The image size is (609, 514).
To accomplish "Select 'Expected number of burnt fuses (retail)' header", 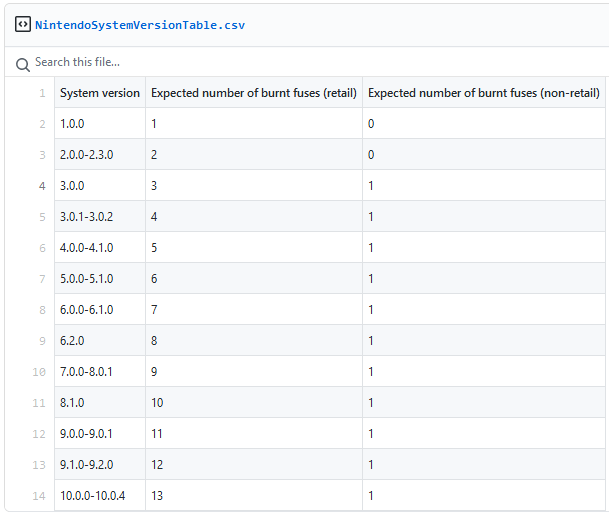I will click(254, 93).
